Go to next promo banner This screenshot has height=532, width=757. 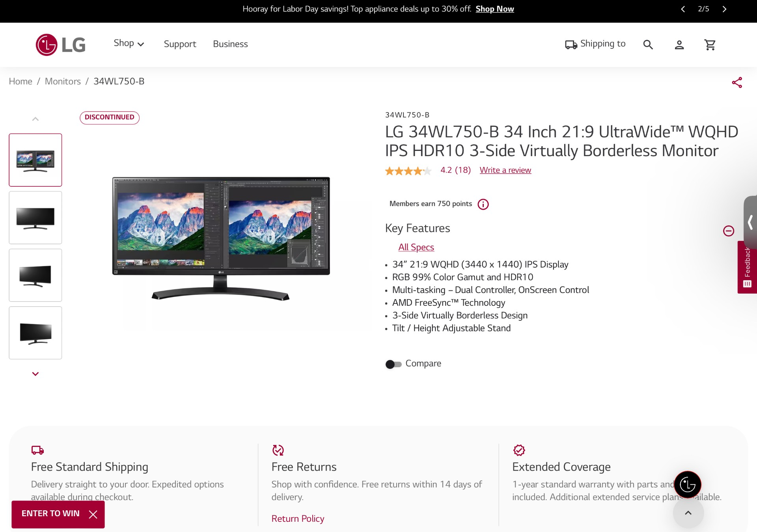[724, 9]
